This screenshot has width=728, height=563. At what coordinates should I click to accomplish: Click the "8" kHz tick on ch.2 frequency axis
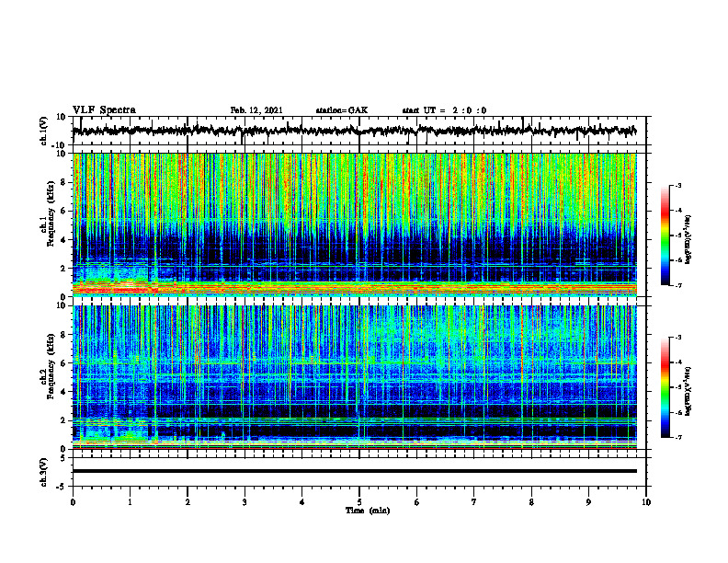[63, 335]
